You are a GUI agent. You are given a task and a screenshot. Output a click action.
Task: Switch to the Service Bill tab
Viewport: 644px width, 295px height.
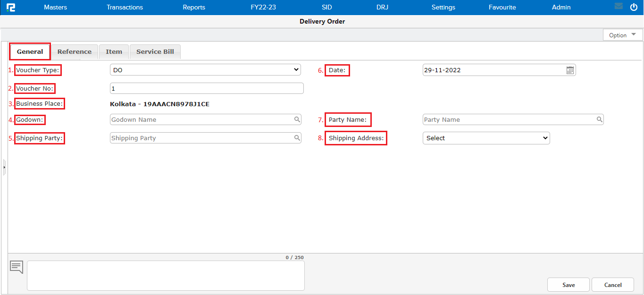click(x=155, y=52)
